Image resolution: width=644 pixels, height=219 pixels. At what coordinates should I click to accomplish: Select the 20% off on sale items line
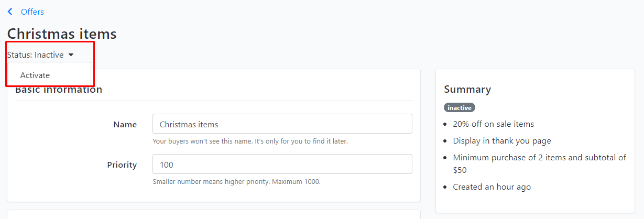point(494,124)
